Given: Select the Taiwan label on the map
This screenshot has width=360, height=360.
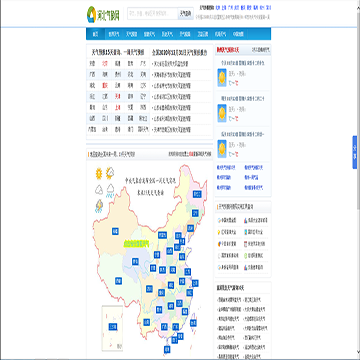Looking at the screenshot, I should pos(193,323).
